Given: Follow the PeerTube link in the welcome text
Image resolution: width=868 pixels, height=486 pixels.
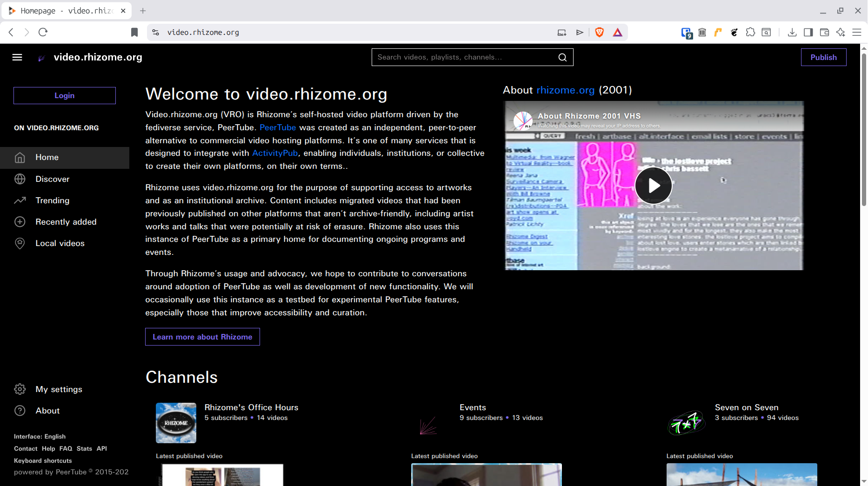Looking at the screenshot, I should tap(278, 127).
